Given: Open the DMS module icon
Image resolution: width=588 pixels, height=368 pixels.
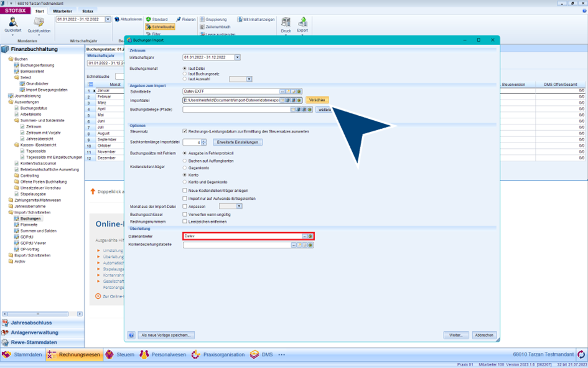Looking at the screenshot, I should coord(254,354).
